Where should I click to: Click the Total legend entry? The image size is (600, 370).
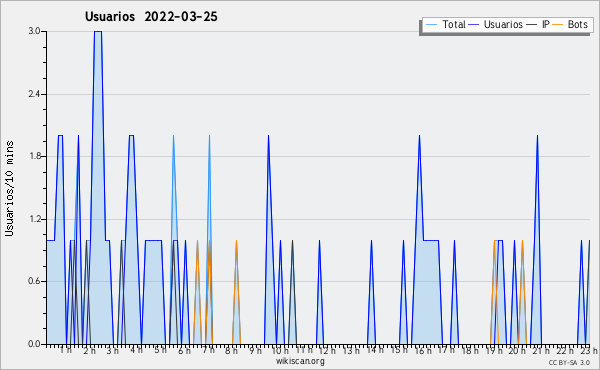[x=445, y=24]
